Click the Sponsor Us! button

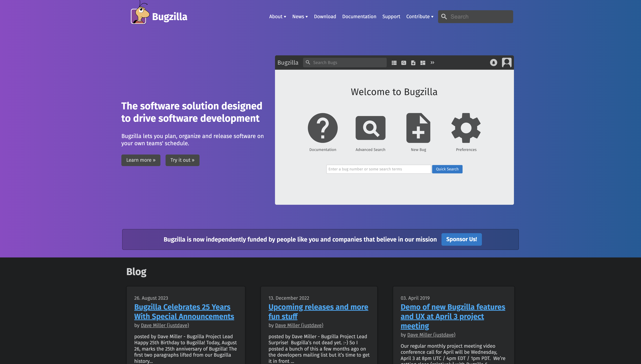point(461,239)
